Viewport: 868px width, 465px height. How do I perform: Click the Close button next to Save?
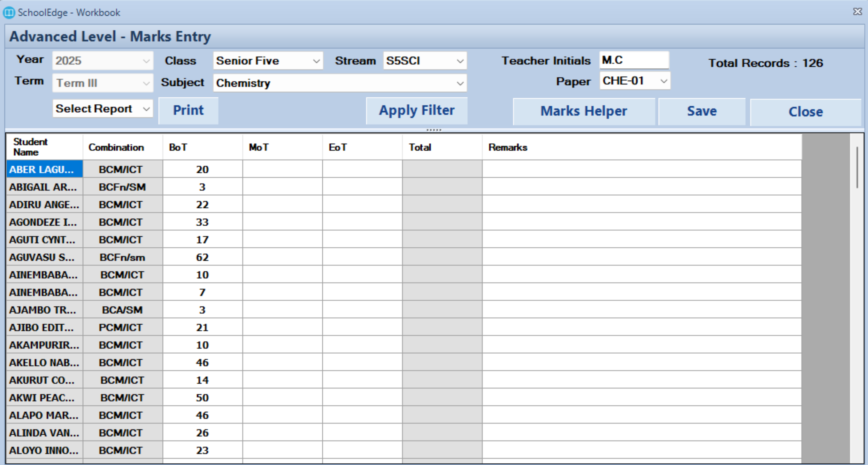[805, 112]
